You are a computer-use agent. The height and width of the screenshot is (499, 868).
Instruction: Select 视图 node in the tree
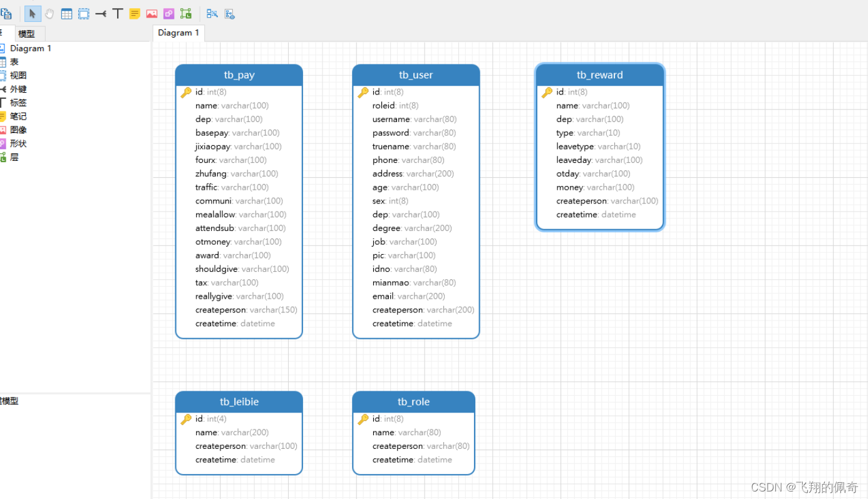coord(18,75)
